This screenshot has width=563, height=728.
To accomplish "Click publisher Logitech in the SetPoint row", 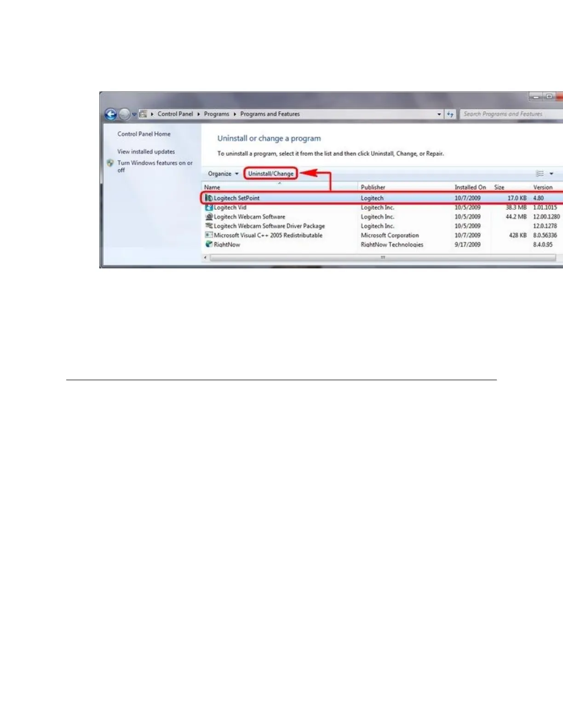I will click(x=372, y=198).
